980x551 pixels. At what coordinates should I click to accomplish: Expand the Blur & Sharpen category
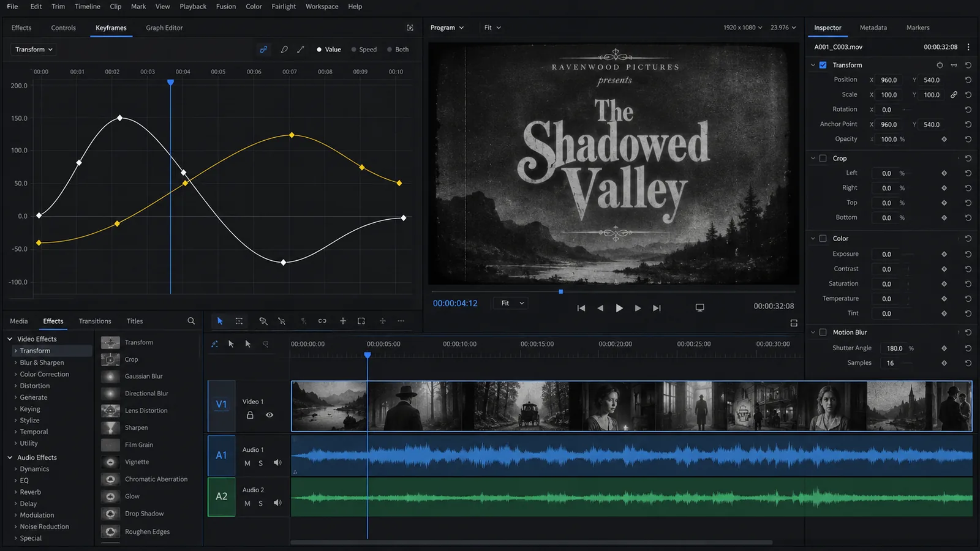click(15, 362)
